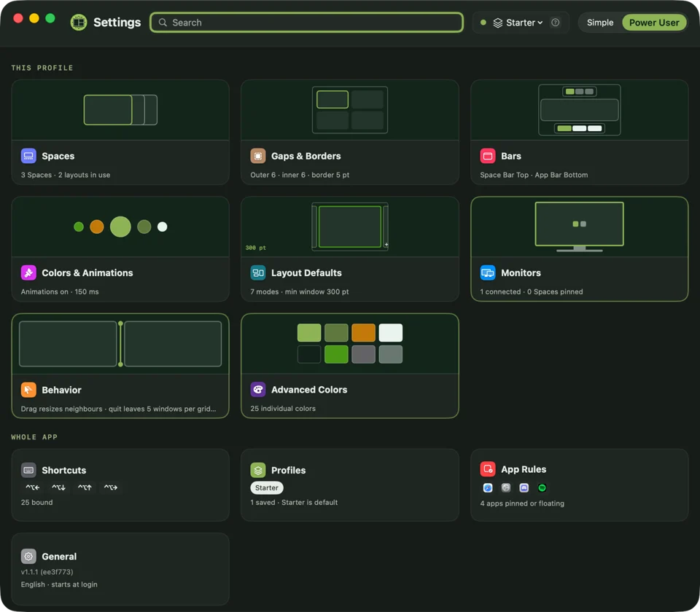Click the Bars preview illustration
Viewport: 700px width, 612px height.
(x=580, y=110)
